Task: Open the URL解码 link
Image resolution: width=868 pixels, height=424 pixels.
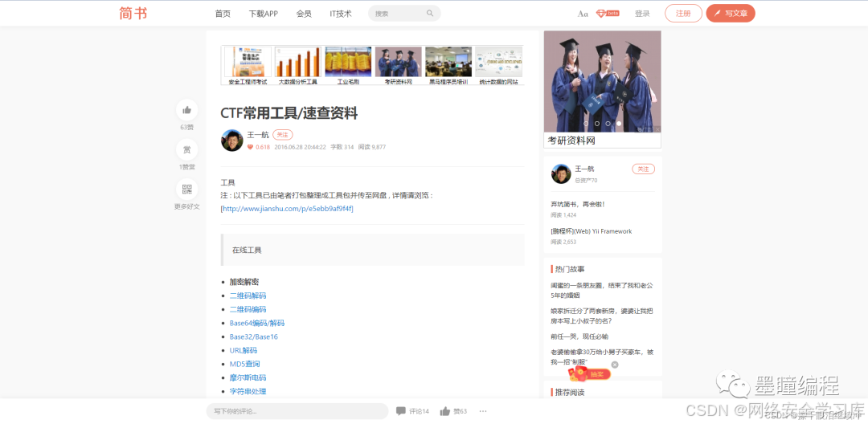Action: [x=244, y=350]
